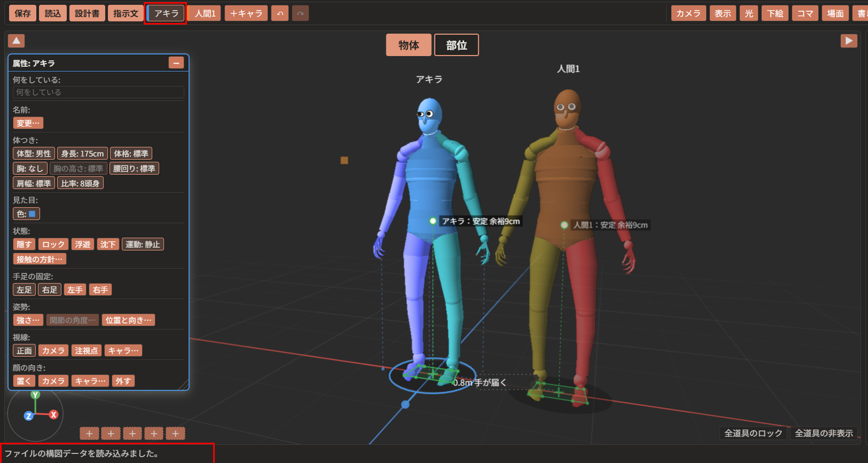Click the undo arrow in the top toolbar
The width and height of the screenshot is (868, 463).
point(279,13)
